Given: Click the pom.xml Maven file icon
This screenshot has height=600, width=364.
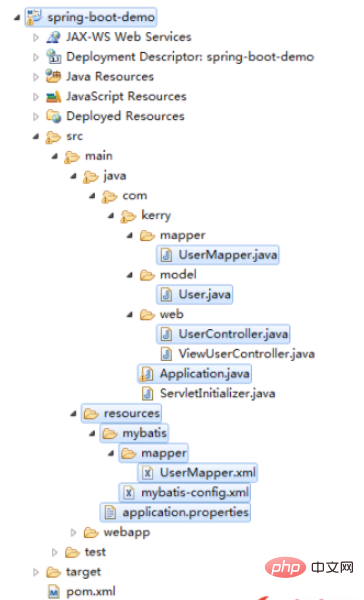Looking at the screenshot, I should (x=54, y=592).
